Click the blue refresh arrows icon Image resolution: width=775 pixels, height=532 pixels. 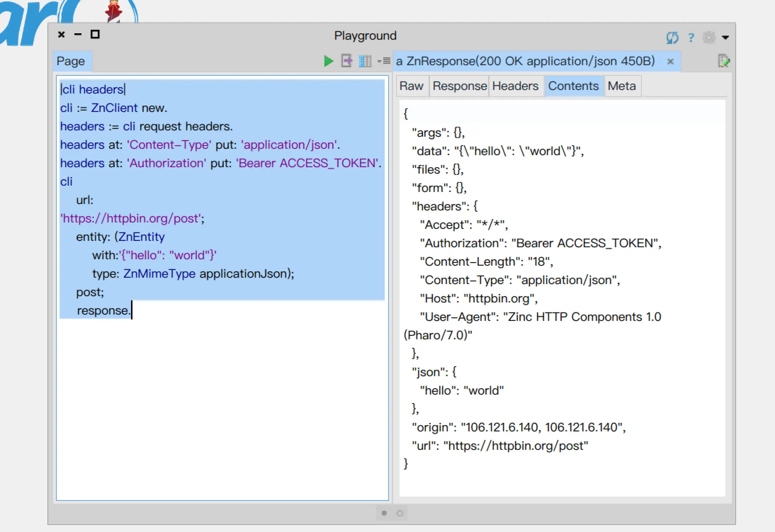pos(672,38)
